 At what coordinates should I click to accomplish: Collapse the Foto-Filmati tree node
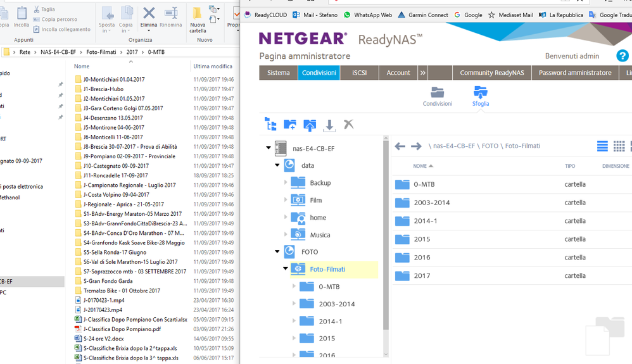click(286, 268)
